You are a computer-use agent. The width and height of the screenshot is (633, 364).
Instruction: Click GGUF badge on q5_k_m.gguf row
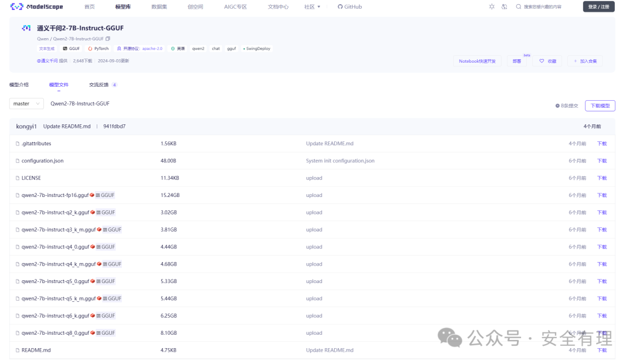click(112, 298)
